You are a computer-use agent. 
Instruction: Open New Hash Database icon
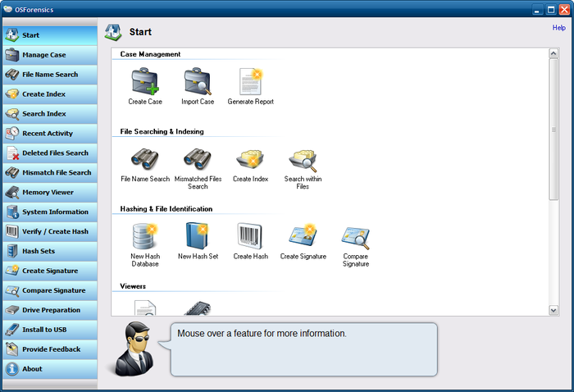tap(145, 236)
